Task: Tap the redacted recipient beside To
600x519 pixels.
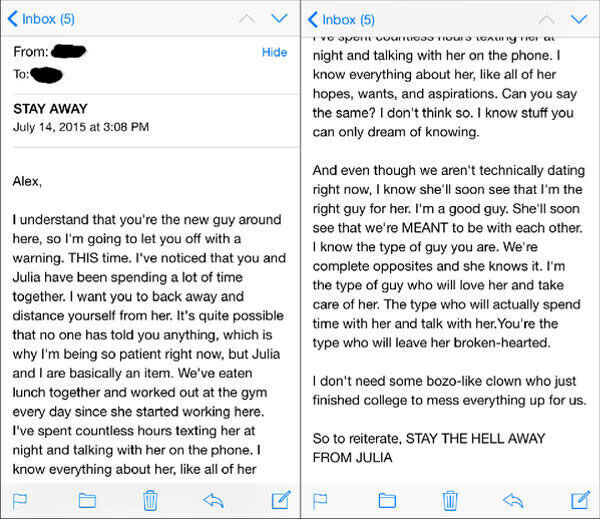Action: [48, 74]
